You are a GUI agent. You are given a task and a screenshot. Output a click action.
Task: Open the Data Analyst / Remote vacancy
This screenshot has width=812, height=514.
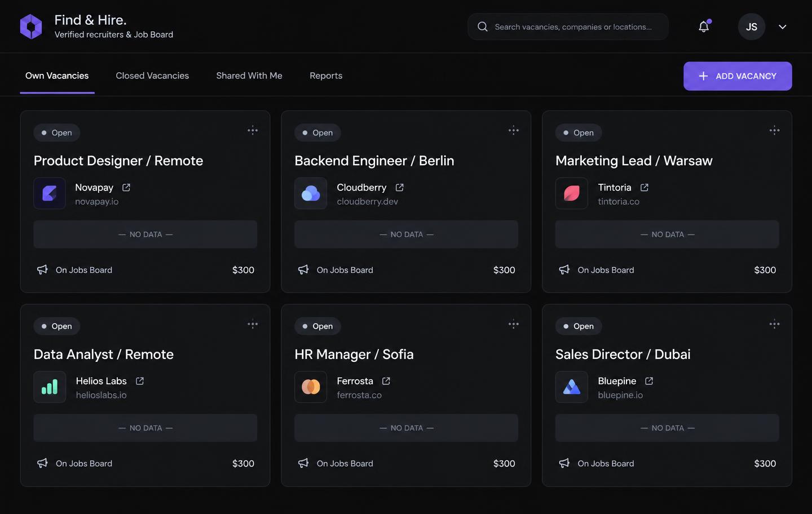(104, 355)
